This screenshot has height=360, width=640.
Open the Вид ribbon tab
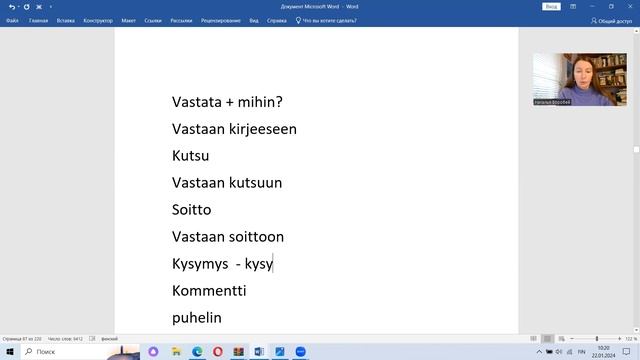pyautogui.click(x=254, y=20)
